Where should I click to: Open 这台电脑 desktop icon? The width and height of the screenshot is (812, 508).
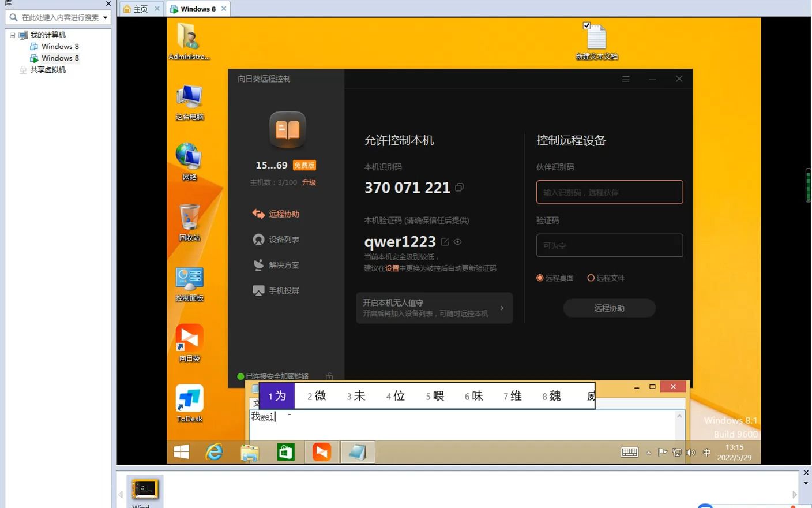tap(189, 102)
